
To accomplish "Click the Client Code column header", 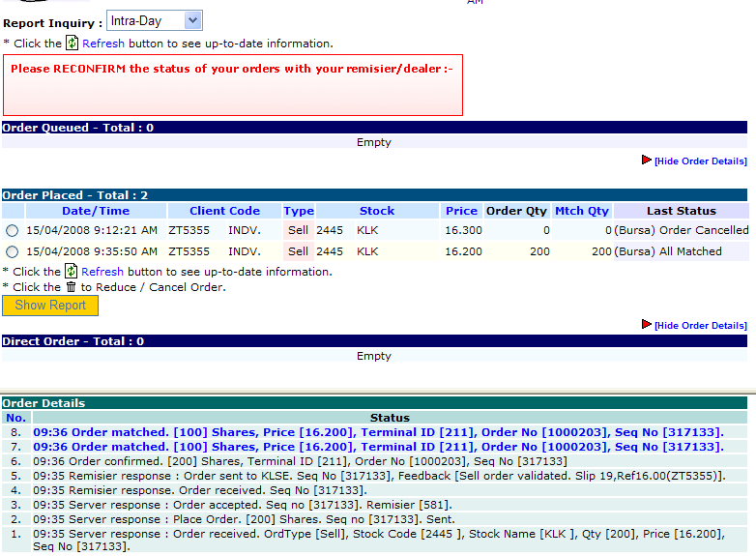I will click(x=224, y=211).
